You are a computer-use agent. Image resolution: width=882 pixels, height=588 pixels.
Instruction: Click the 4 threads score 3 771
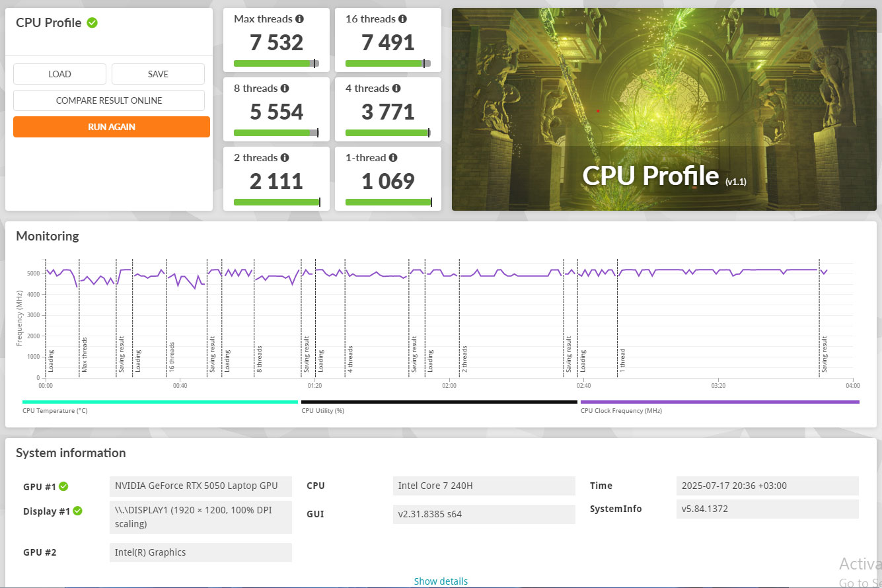388,112
